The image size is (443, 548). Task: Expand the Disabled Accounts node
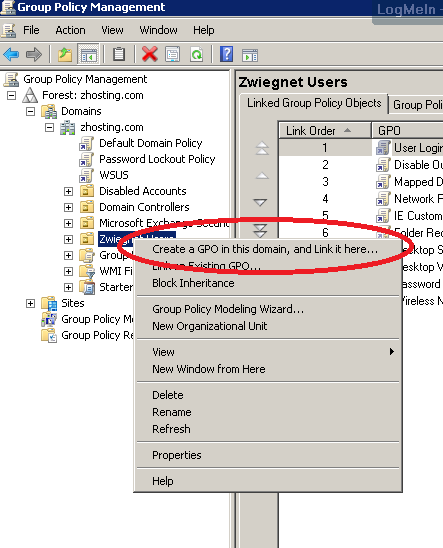point(68,192)
